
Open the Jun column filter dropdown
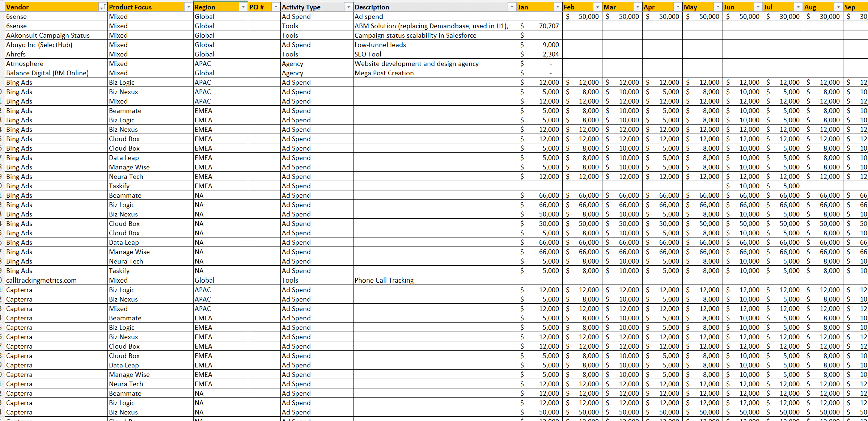click(x=758, y=7)
